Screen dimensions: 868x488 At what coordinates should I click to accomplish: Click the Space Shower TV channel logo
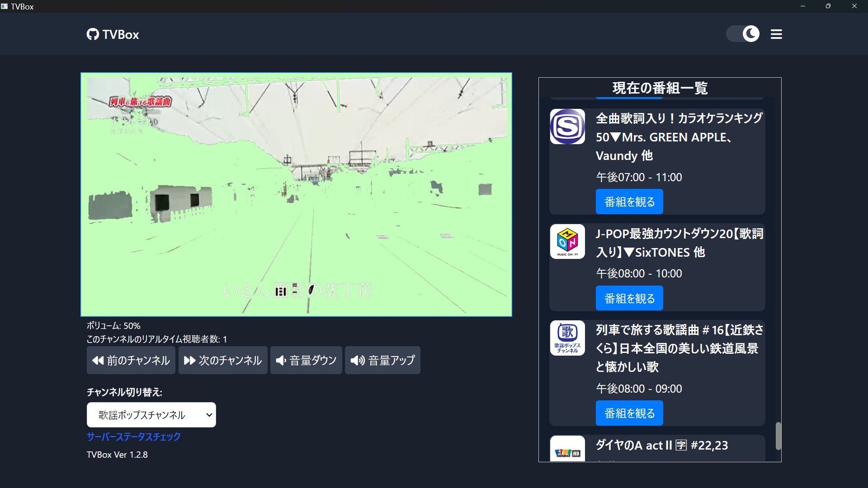pos(567,127)
